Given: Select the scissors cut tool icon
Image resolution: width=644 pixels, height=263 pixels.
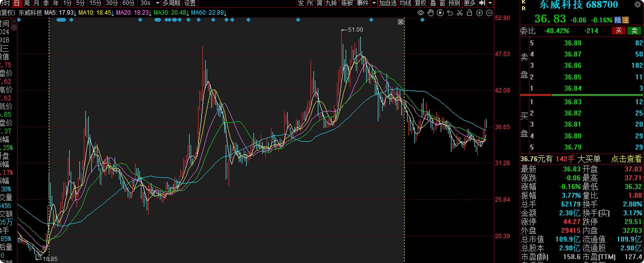Looking at the screenshot, I should click(x=460, y=13).
